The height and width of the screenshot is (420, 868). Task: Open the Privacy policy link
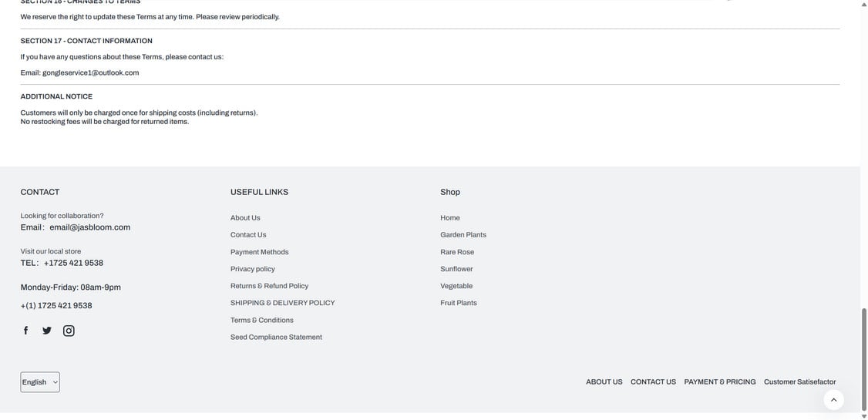[x=252, y=269]
